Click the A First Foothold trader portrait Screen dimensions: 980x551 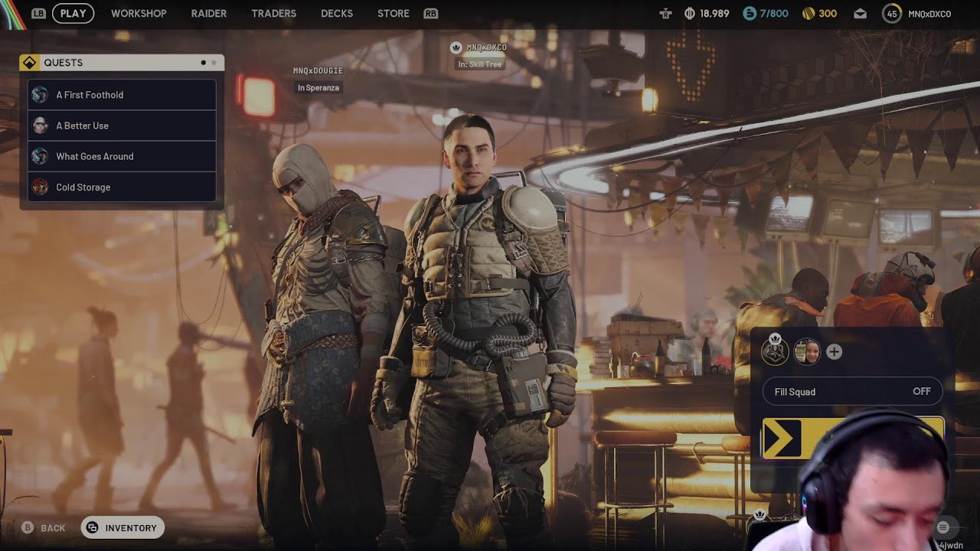[40, 95]
